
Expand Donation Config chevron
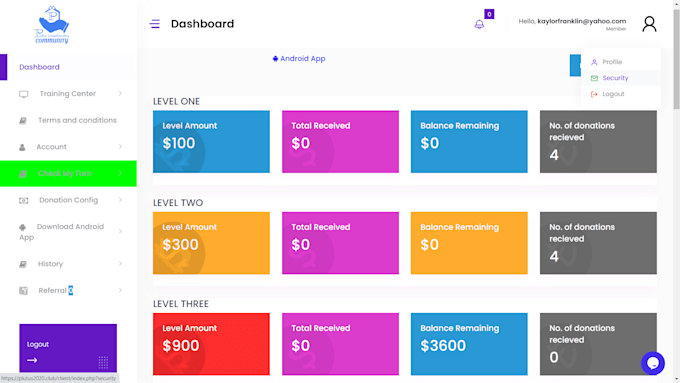(120, 200)
